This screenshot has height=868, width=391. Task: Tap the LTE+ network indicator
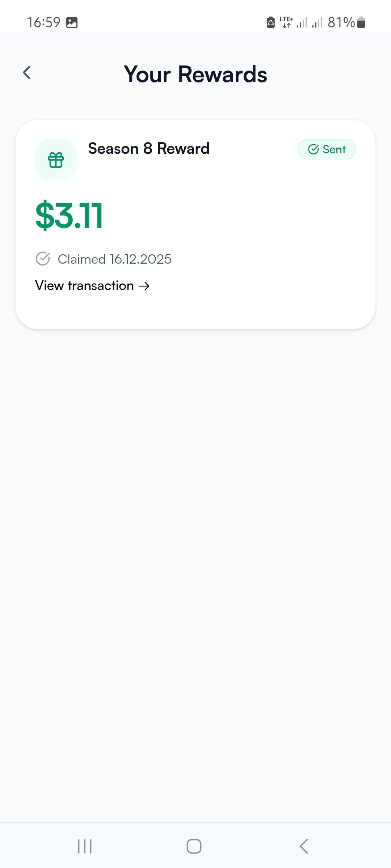tap(286, 22)
